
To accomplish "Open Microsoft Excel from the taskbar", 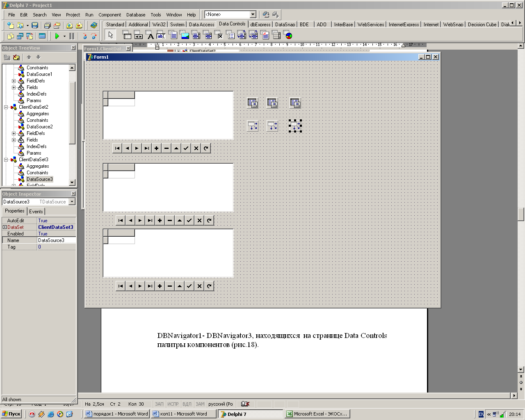I will coord(317,414).
